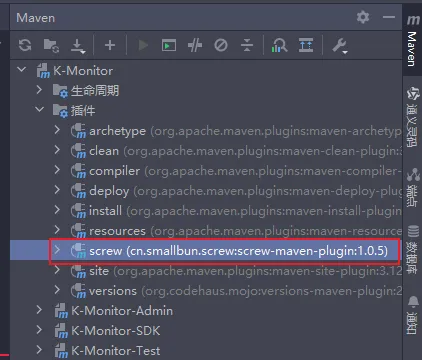Expand the archetype plugin
This screenshot has height=360, width=422.
57,130
